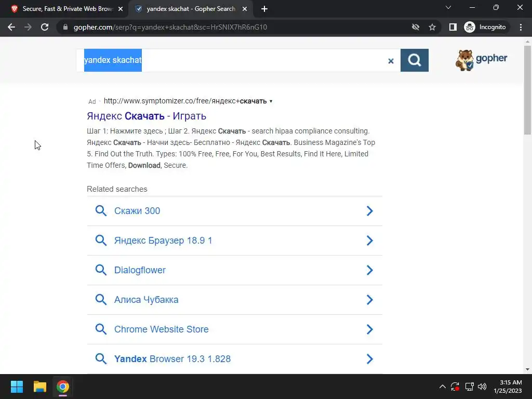The image size is (532, 399).
Task: Open the Windows Start menu
Action: 17,387
